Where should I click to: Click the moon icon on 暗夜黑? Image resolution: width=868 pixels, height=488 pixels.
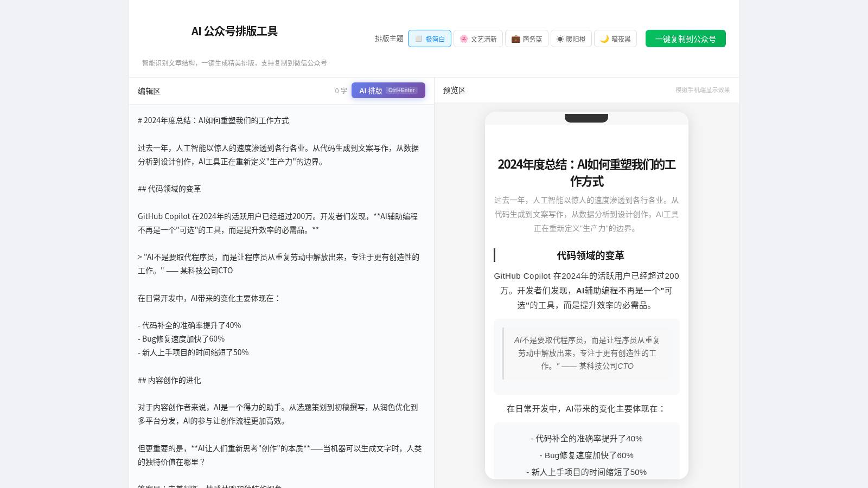(x=604, y=38)
